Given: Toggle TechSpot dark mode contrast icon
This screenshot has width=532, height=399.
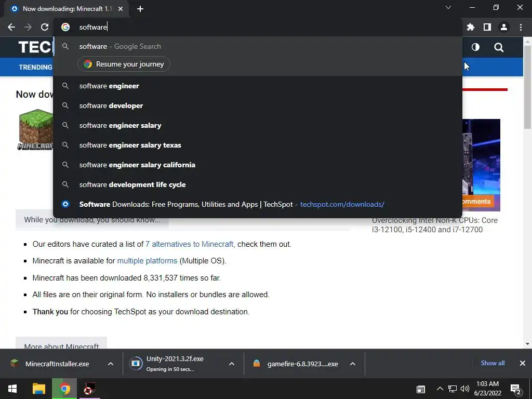Looking at the screenshot, I should [475, 47].
